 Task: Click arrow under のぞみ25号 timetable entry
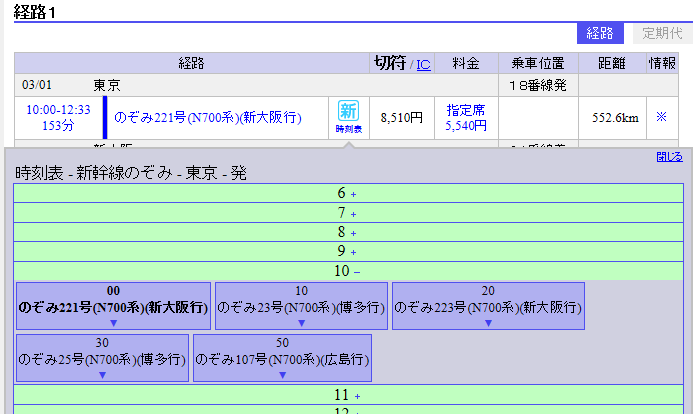[101, 375]
